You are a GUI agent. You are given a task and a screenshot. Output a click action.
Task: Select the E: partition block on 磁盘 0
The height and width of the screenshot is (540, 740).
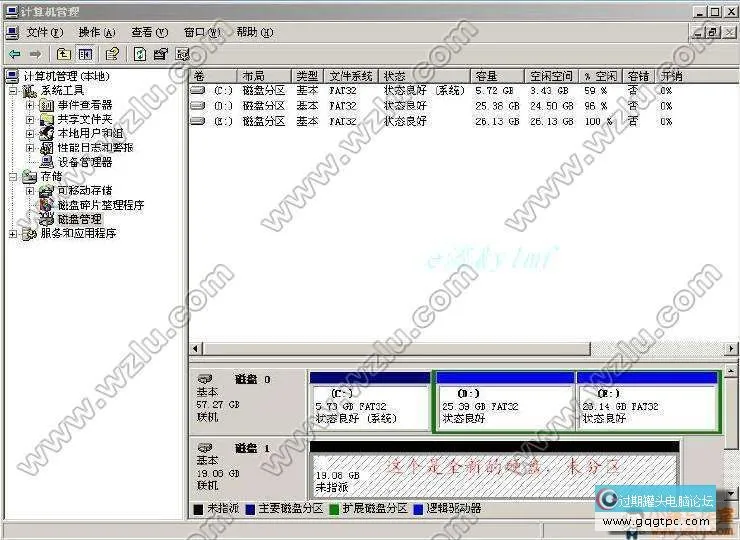click(x=647, y=401)
